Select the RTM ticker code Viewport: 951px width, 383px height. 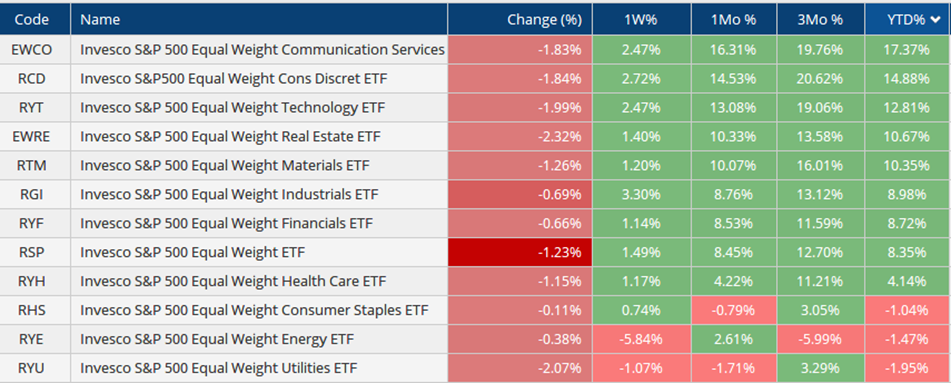pyautogui.click(x=32, y=166)
